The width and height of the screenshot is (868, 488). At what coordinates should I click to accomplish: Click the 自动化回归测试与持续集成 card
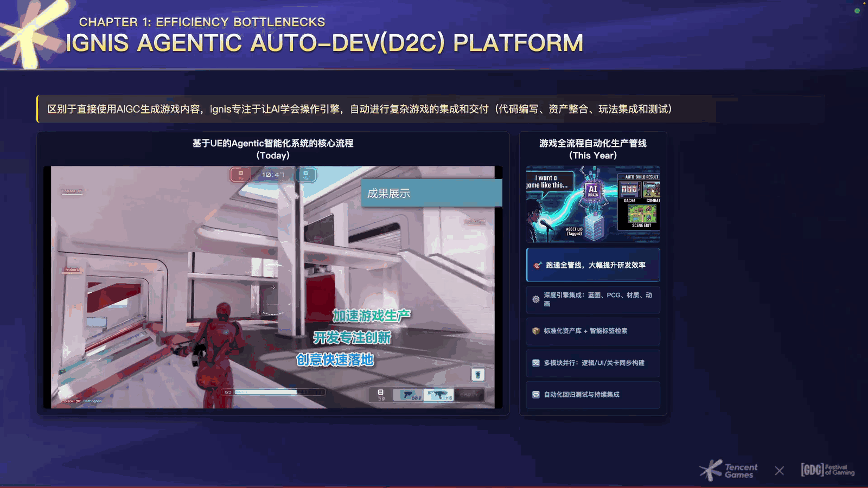(x=593, y=395)
